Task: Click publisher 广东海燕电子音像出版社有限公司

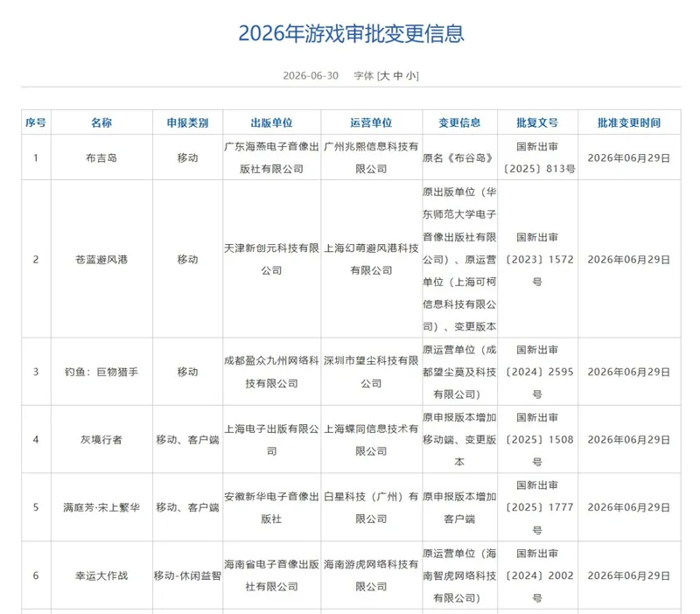Action: (x=271, y=158)
